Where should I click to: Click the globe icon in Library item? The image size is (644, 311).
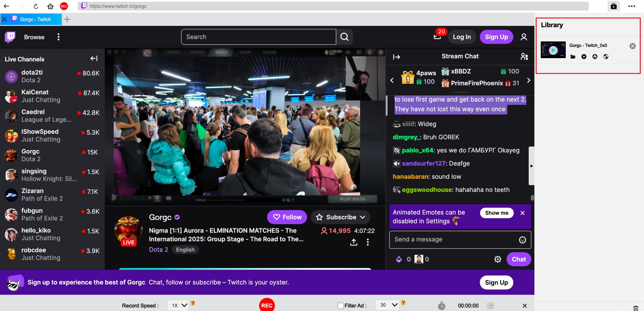606,57
